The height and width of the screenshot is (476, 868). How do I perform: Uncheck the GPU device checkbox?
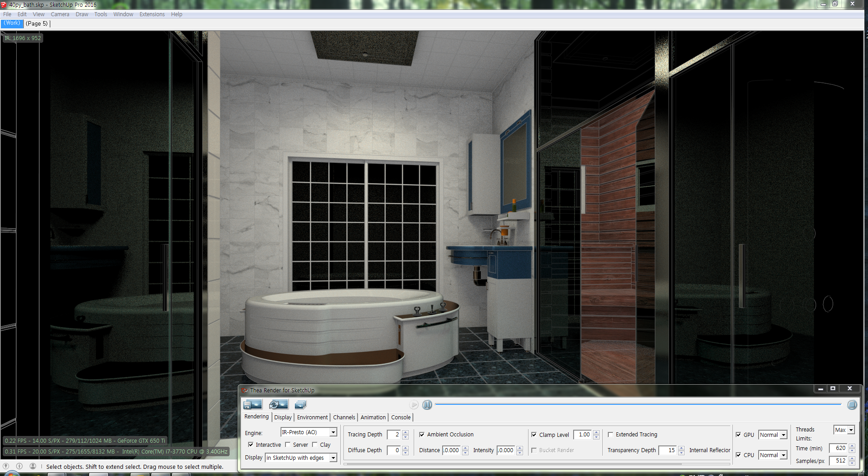[738, 435]
